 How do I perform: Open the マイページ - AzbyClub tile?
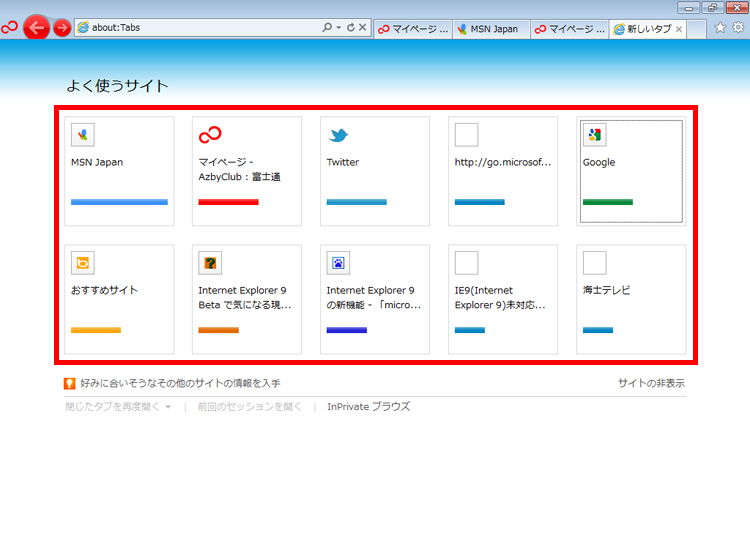pos(247,171)
